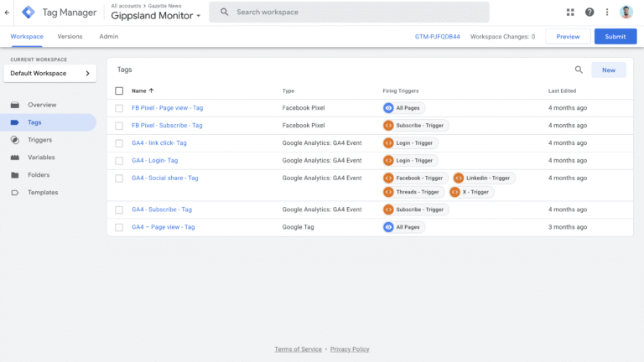Click the Submit button
The width and height of the screenshot is (644, 362).
(x=615, y=37)
